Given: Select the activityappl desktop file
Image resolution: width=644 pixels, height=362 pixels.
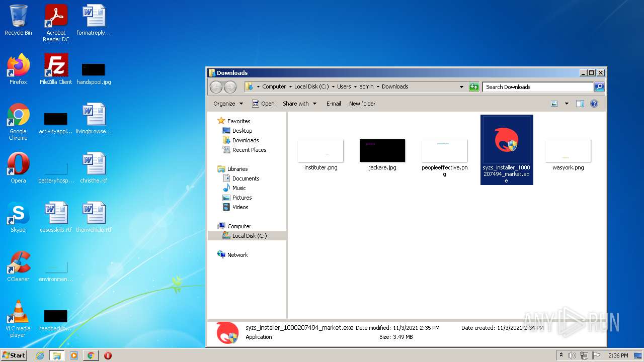Looking at the screenshot, I should [56, 123].
